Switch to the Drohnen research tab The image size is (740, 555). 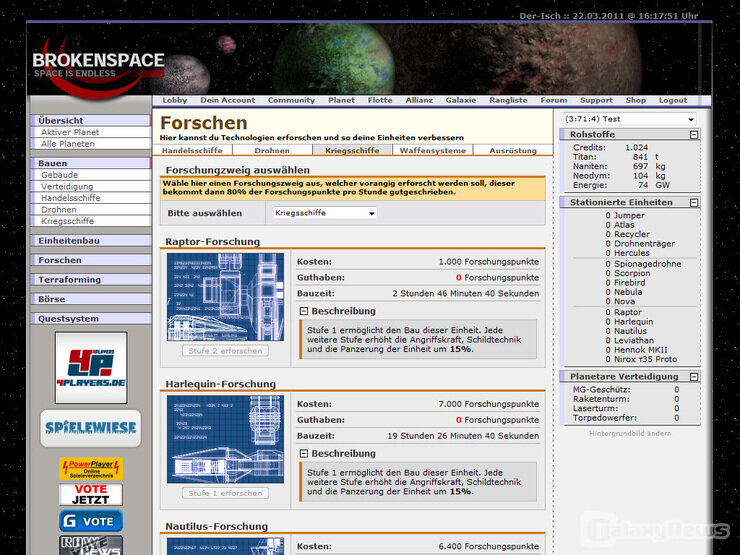point(272,151)
